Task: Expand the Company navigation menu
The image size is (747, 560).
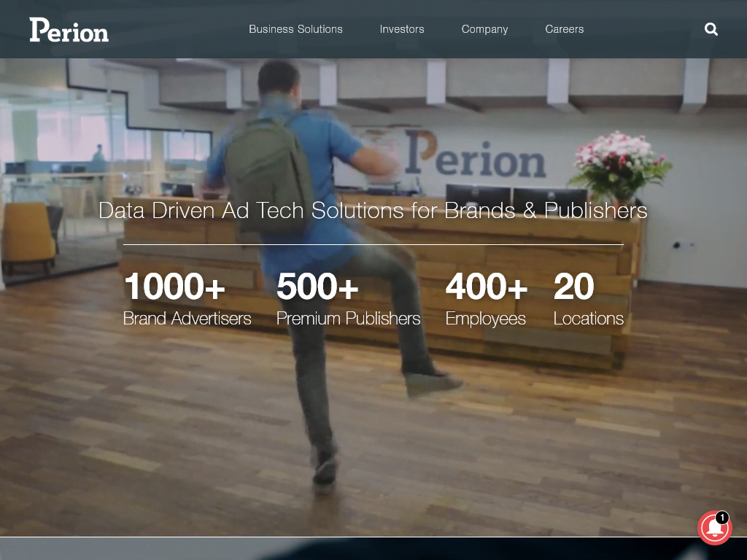Action: coord(484,29)
